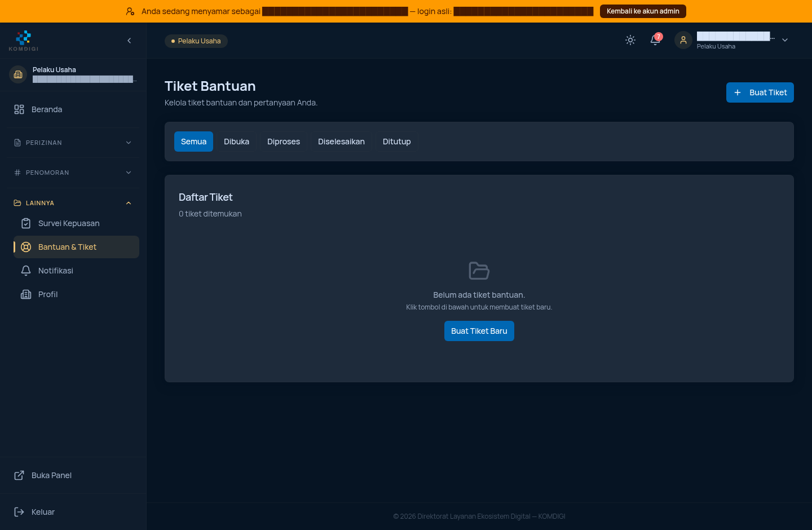Screen dimensions: 812x530
Task: Click the Buat Tiket Baru button
Action: (479, 331)
